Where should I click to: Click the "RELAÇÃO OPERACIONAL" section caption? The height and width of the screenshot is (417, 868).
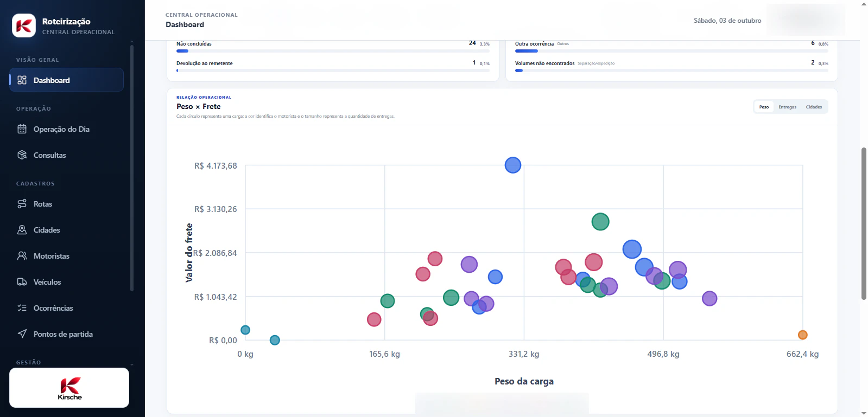pyautogui.click(x=204, y=98)
